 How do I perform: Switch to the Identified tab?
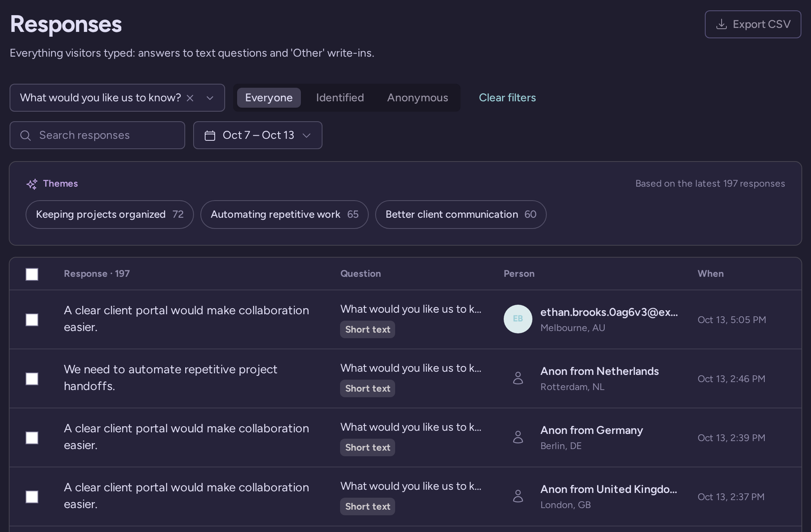tap(340, 98)
